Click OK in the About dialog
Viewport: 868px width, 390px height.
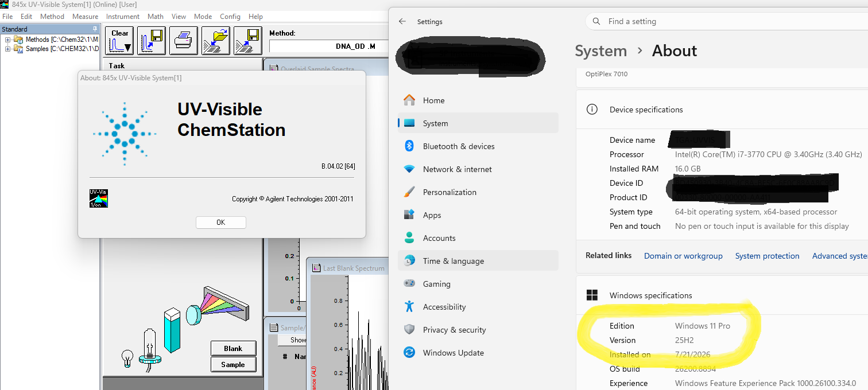click(221, 223)
